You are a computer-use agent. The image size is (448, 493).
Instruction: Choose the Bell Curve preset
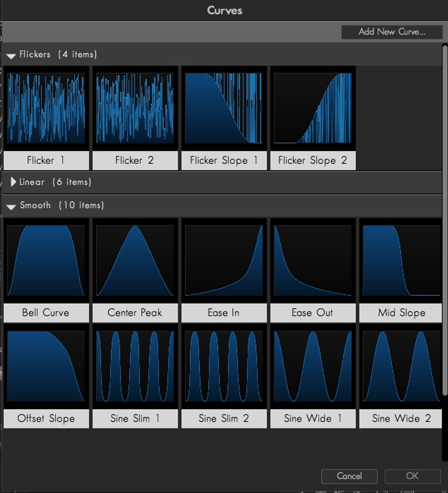(46, 260)
